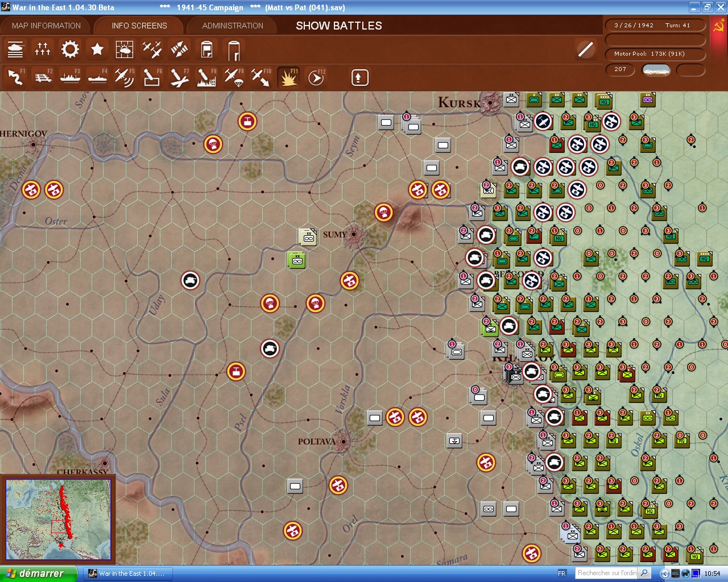This screenshot has height=582, width=728.
Task: Select the Kursk city label on map
Action: tap(460, 103)
